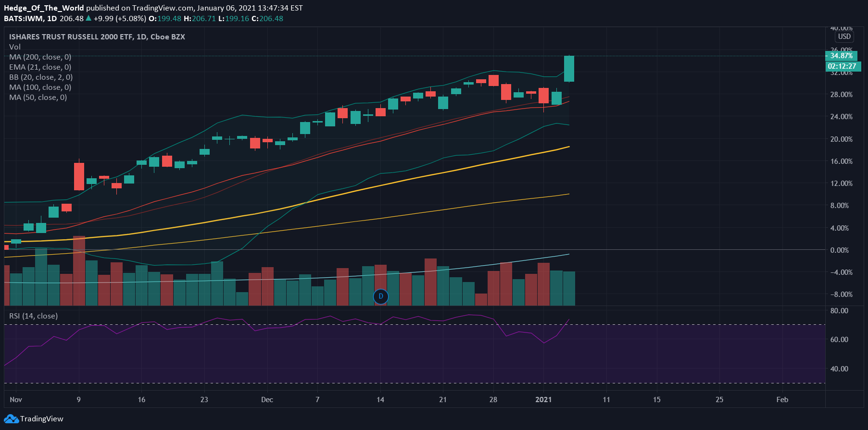Click the Hedge_Of_The_World author name
868x430 pixels.
pos(44,8)
